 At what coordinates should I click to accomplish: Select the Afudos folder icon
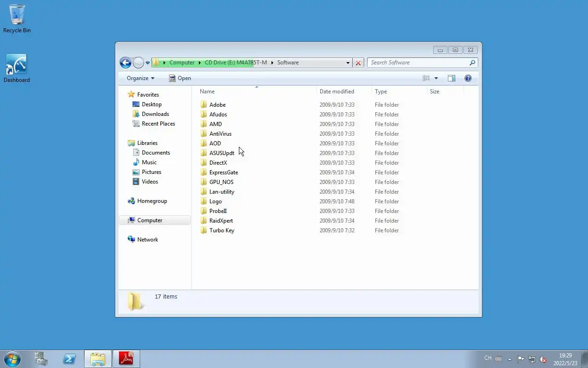click(204, 115)
